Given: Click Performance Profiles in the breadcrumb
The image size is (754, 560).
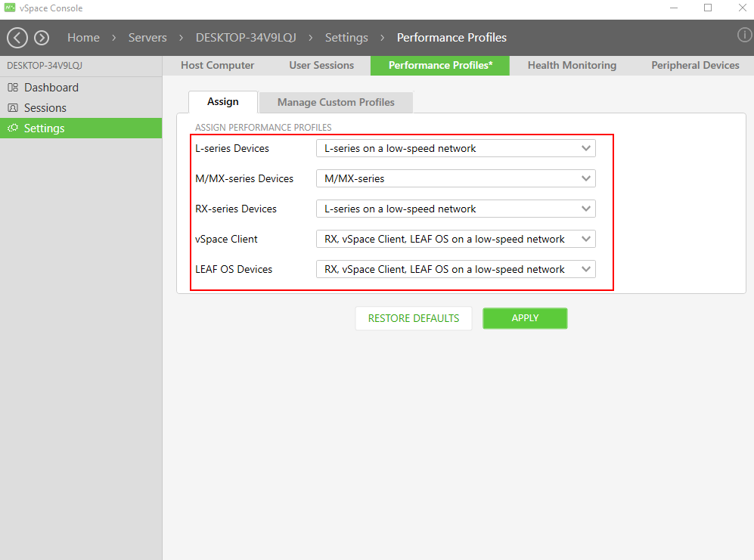Looking at the screenshot, I should 451,38.
